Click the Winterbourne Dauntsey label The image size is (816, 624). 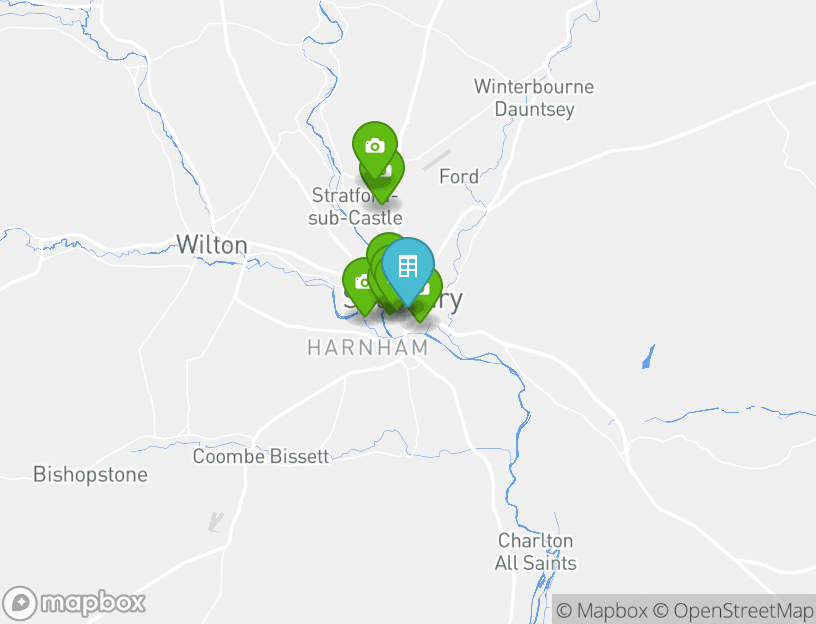(534, 98)
